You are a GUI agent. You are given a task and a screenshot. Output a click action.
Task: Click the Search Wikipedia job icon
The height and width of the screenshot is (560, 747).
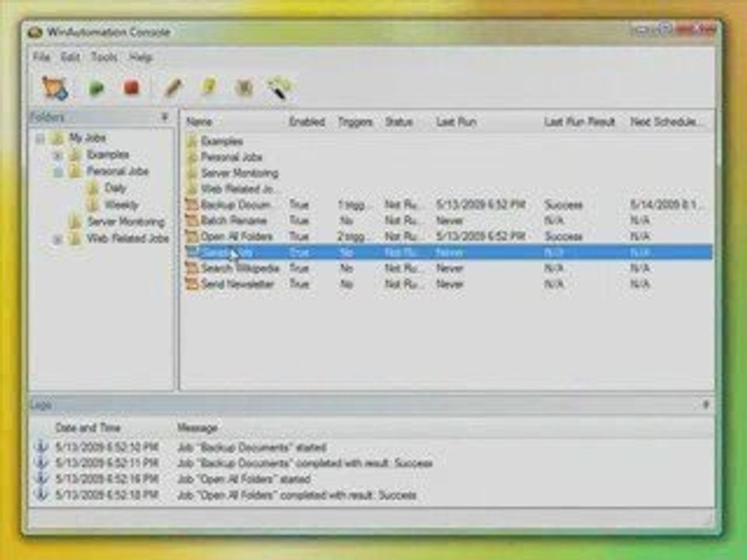(192, 268)
